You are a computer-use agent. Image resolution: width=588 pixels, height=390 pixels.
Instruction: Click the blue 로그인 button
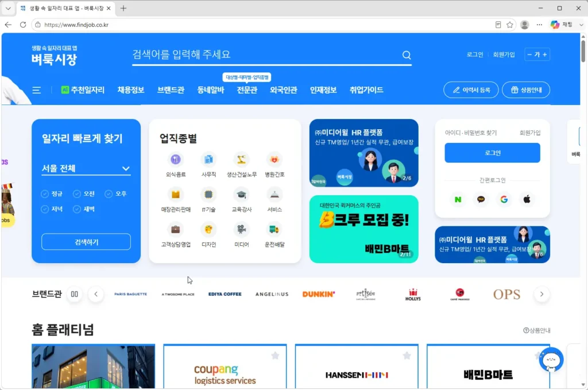[492, 153]
